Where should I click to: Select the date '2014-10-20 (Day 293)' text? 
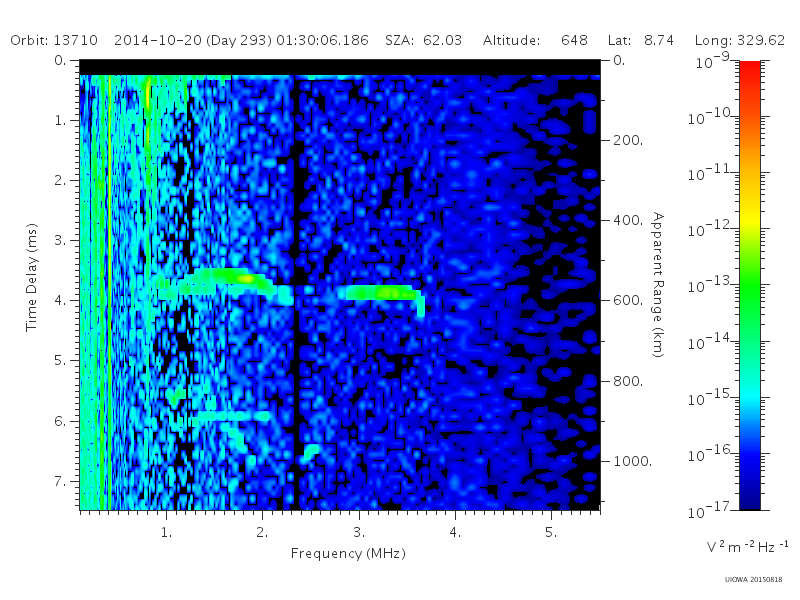coord(193,40)
